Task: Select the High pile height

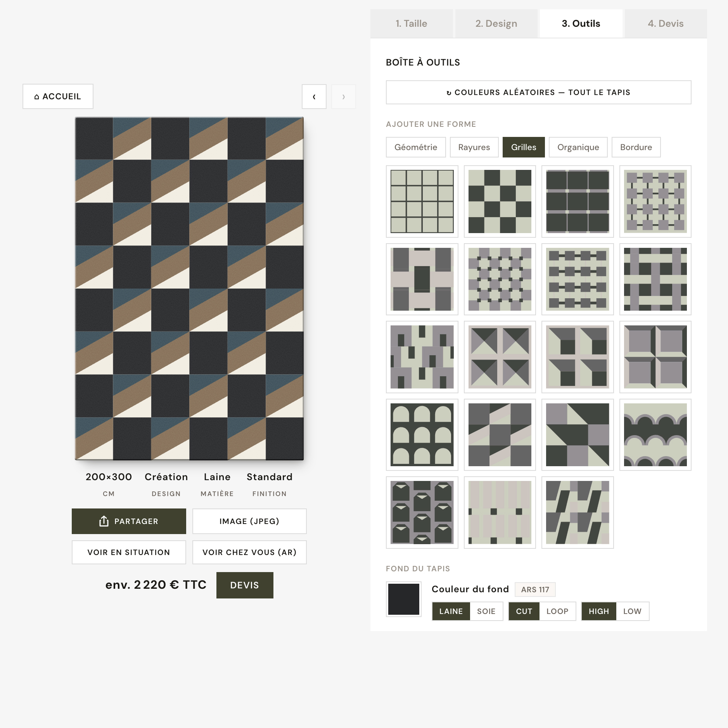Action: [599, 611]
